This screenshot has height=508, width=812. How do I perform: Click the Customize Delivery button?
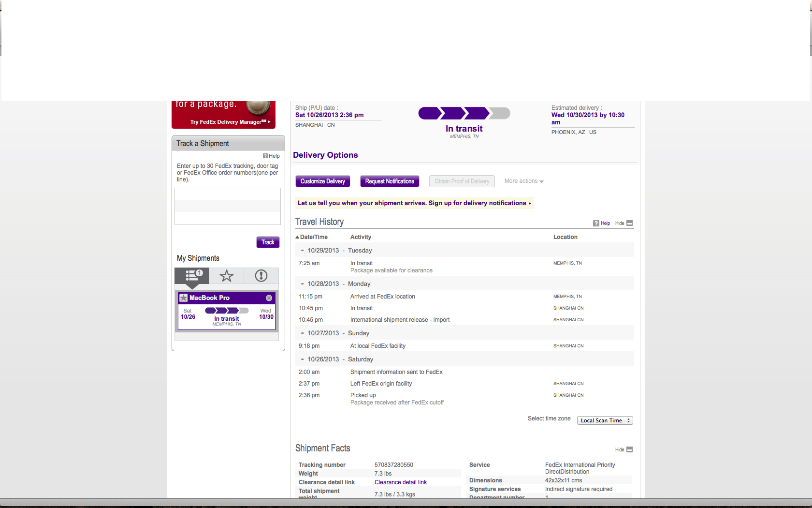point(322,181)
